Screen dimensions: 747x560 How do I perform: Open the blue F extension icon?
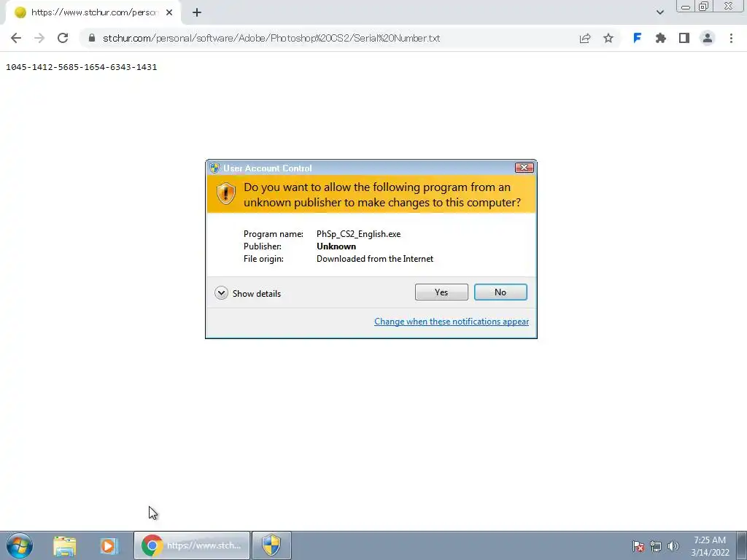coord(637,38)
